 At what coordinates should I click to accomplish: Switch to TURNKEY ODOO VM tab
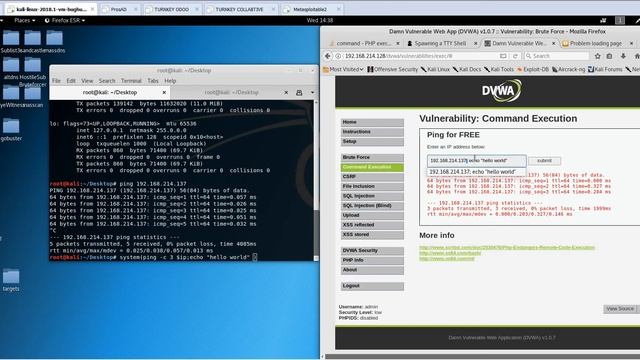pyautogui.click(x=171, y=9)
